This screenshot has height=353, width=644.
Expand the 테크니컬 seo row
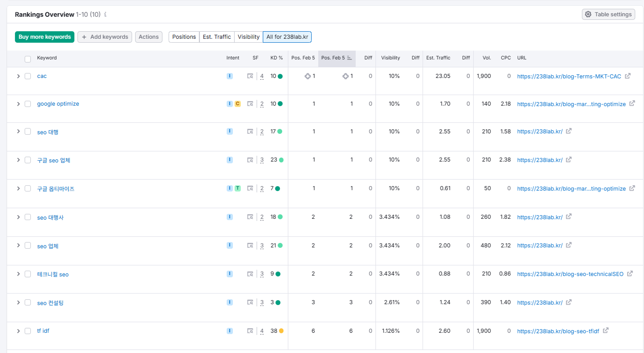pyautogui.click(x=18, y=274)
